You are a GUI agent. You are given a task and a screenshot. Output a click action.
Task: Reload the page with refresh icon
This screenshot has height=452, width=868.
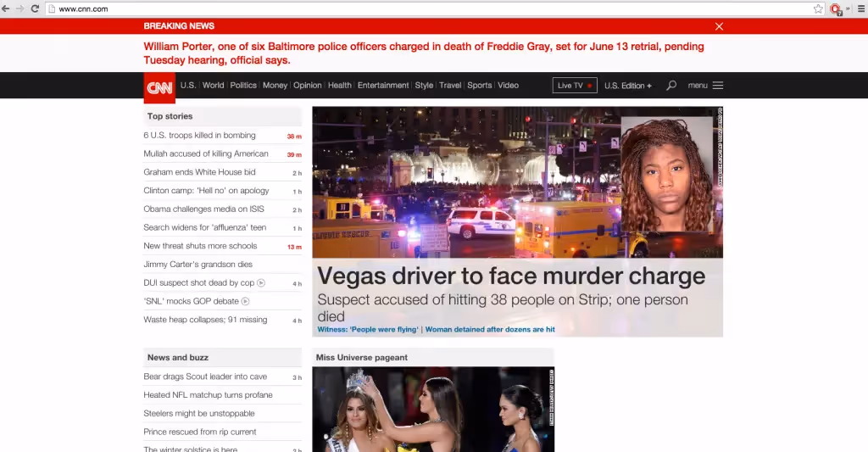[35, 8]
